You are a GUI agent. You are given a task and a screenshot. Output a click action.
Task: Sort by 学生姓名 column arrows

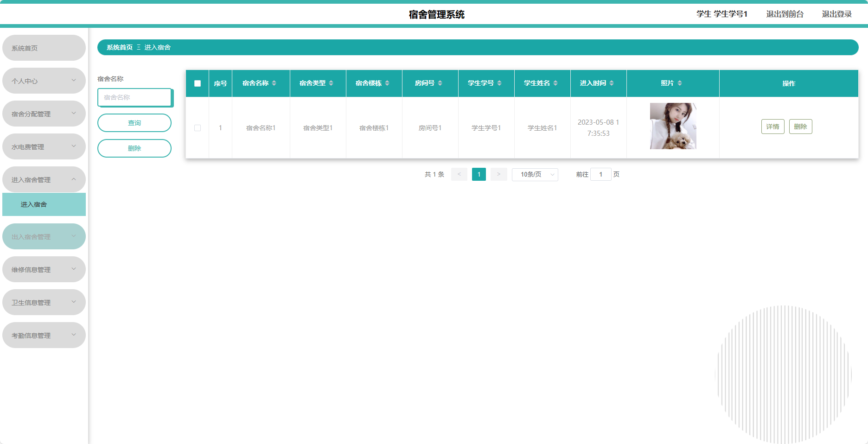(x=555, y=83)
